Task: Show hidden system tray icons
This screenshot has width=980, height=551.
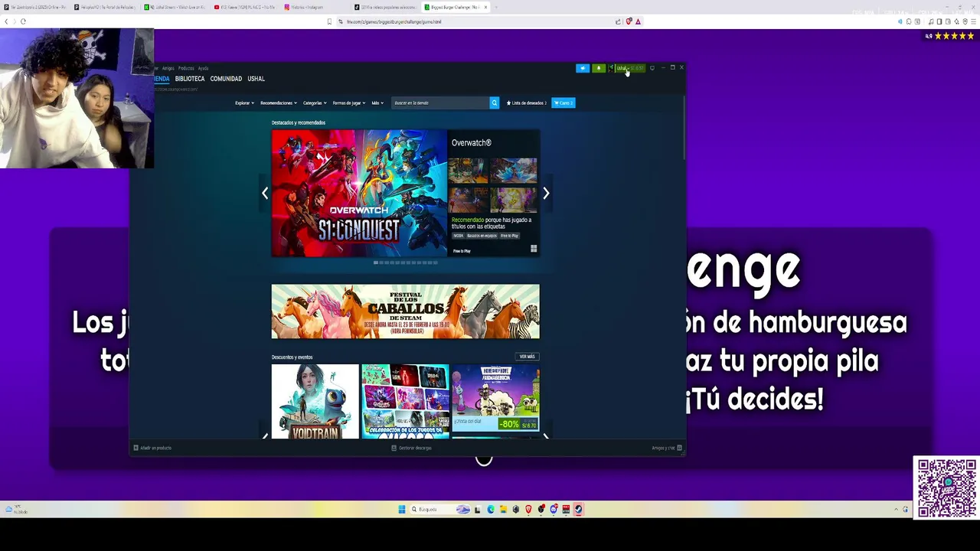Action: [x=896, y=509]
